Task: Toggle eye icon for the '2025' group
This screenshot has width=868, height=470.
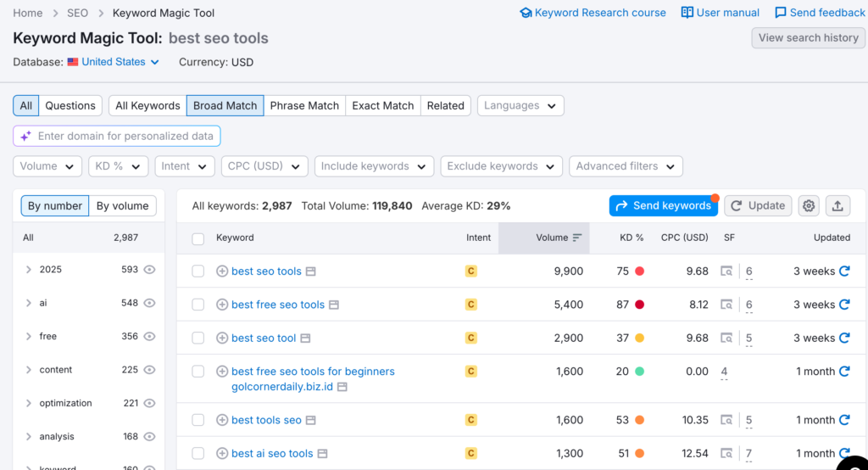Action: click(x=150, y=270)
